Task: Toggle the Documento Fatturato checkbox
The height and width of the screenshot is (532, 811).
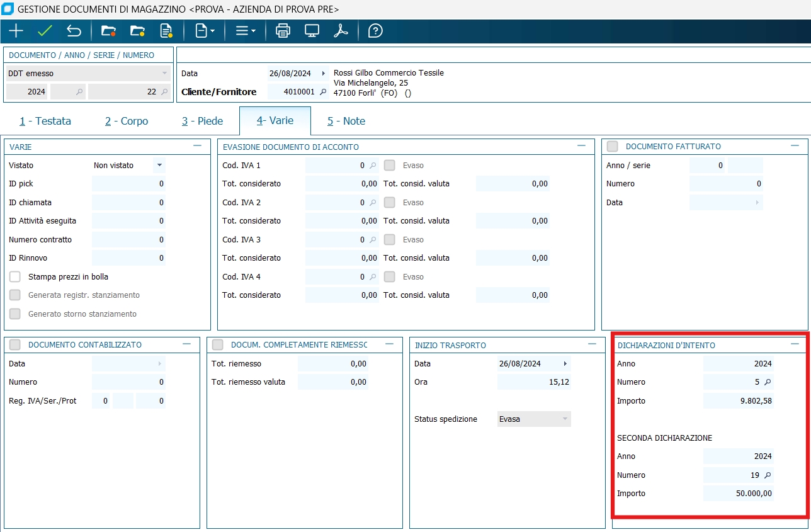Action: pos(612,146)
